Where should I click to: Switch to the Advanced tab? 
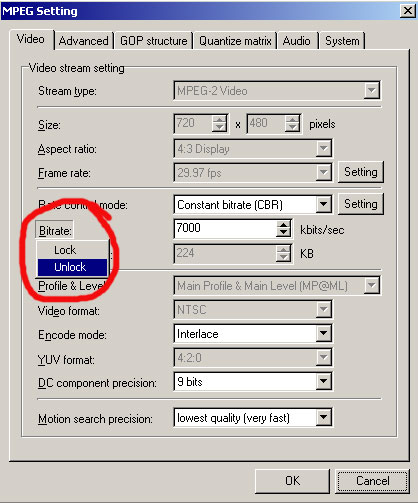tap(84, 41)
